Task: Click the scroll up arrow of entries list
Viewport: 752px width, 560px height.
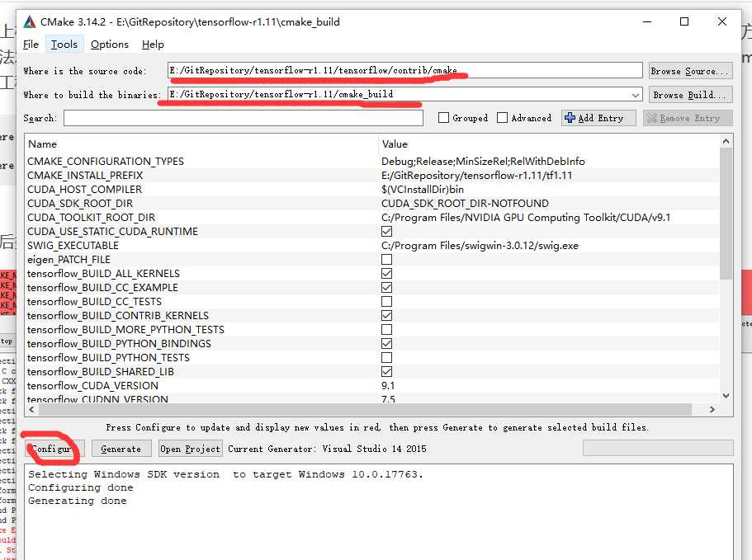Action: pyautogui.click(x=726, y=141)
